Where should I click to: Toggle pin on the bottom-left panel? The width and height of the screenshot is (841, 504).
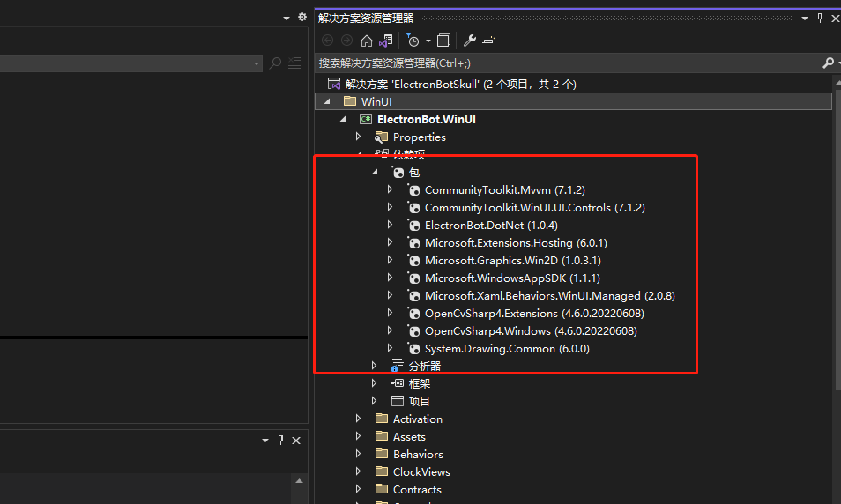click(x=280, y=441)
